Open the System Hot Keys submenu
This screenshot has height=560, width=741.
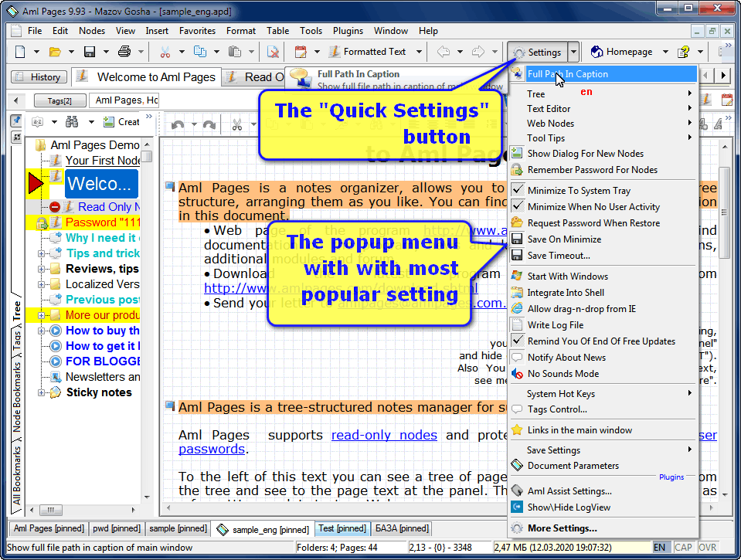coord(603,394)
